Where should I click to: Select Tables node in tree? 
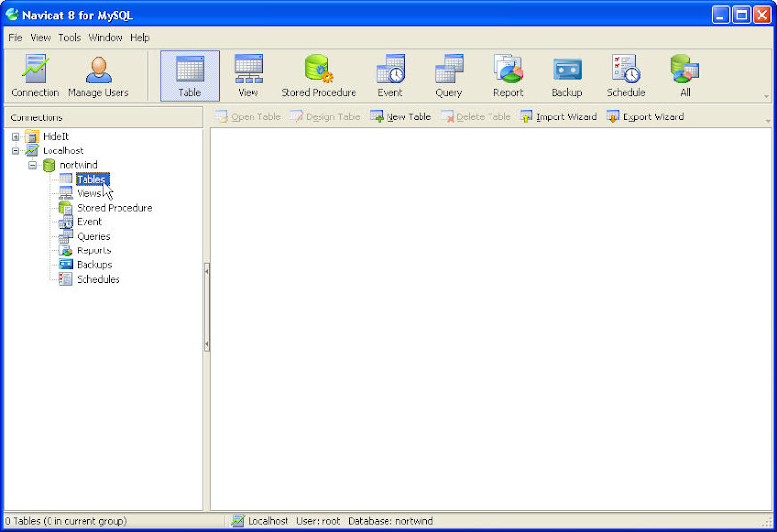pos(91,180)
